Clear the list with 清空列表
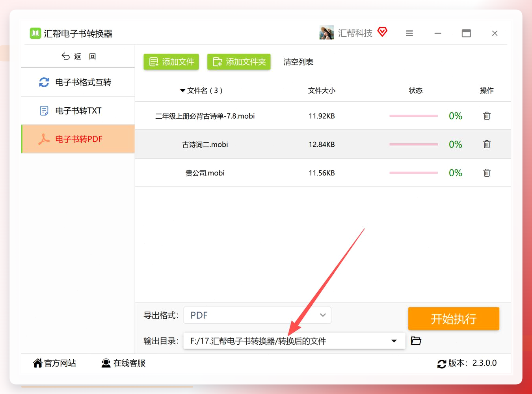Screen dimensions: 532x394 point(298,62)
